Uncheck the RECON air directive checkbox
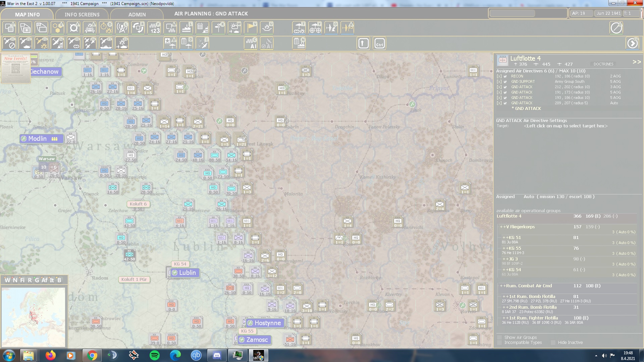The image size is (644, 362). [x=505, y=76]
